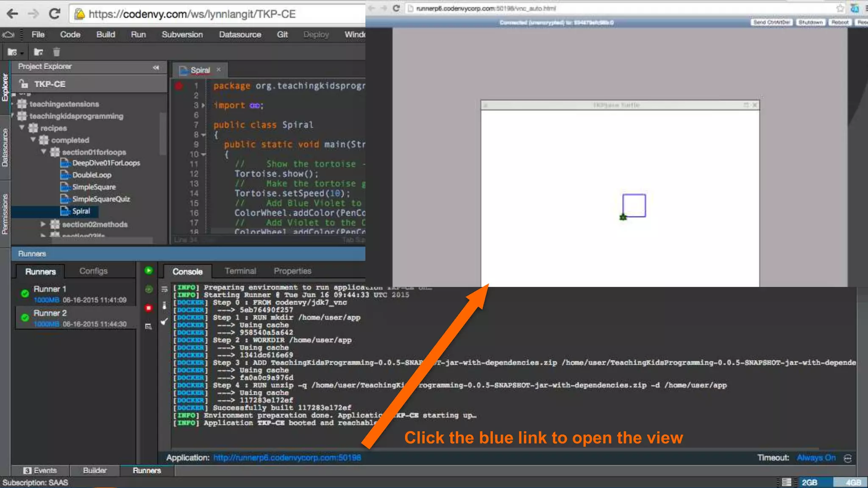Click the view logs icon under stop button
The image size is (868, 488).
tap(148, 327)
